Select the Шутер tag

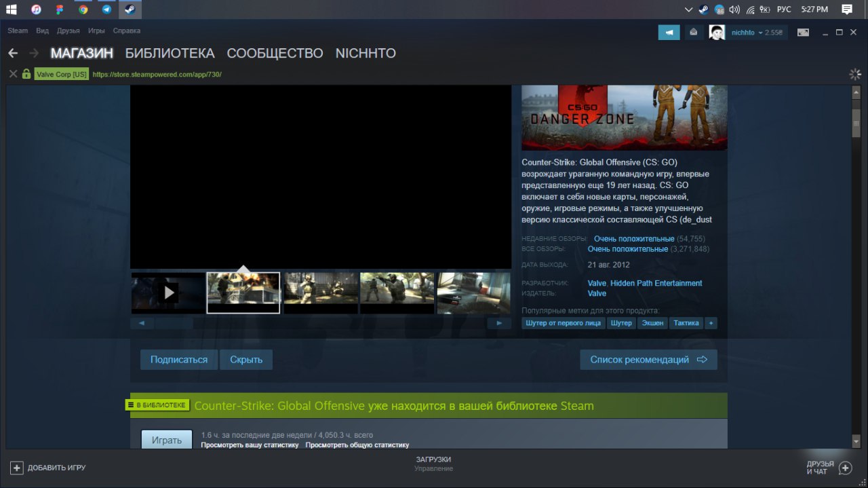point(621,323)
